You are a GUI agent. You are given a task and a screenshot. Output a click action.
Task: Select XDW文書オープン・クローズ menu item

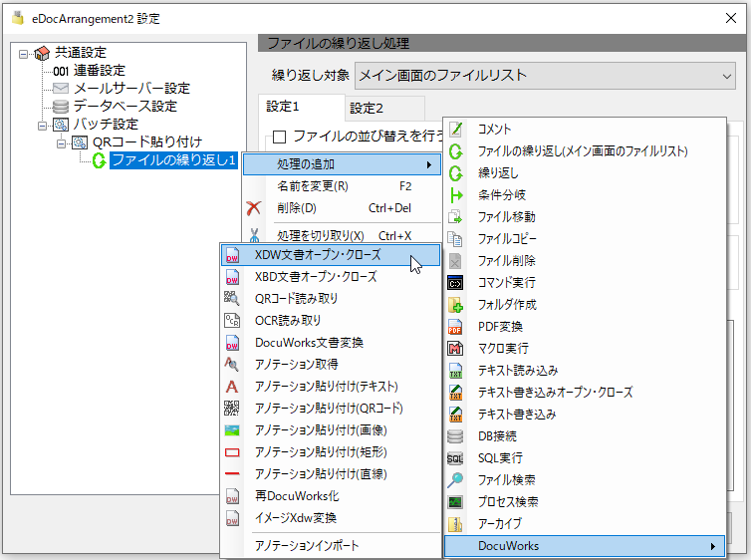click(x=331, y=255)
